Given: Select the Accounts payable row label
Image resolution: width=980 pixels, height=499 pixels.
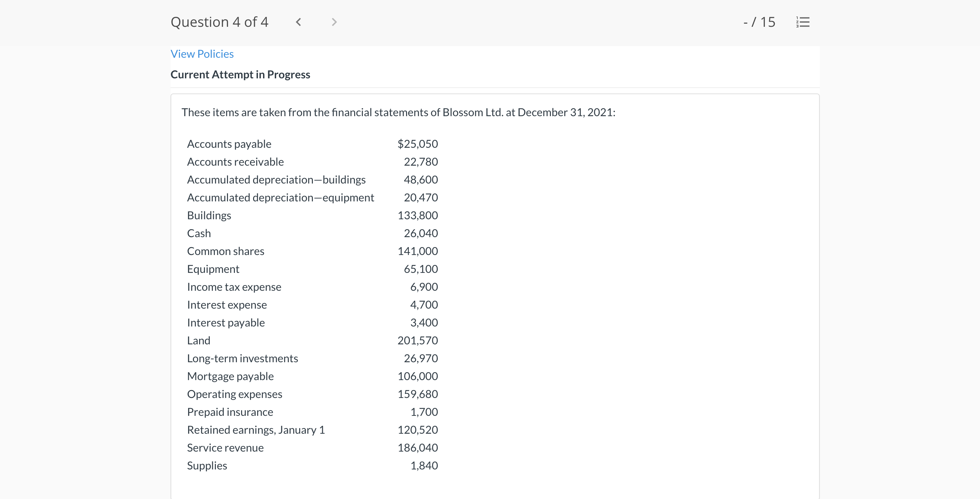Looking at the screenshot, I should coord(229,144).
